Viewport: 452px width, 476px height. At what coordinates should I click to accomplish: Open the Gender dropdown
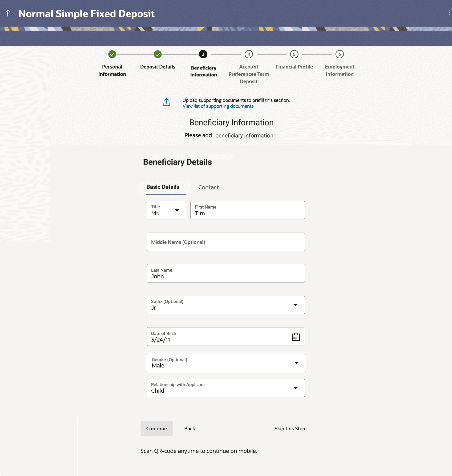pyautogui.click(x=296, y=363)
